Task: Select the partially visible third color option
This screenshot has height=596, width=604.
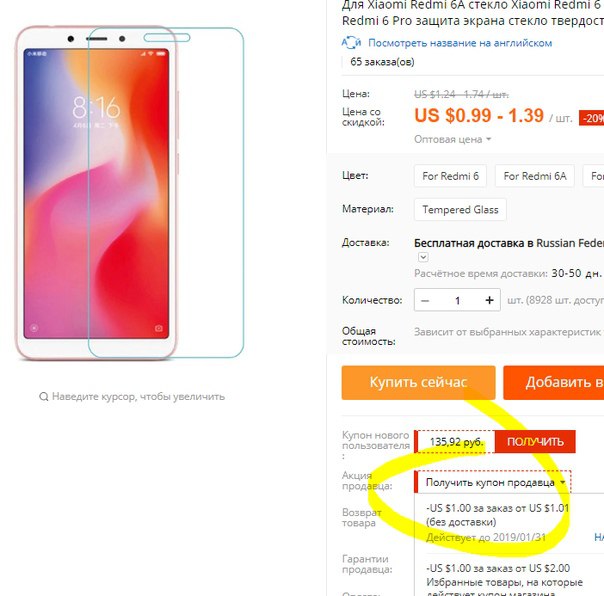Action: click(x=594, y=176)
